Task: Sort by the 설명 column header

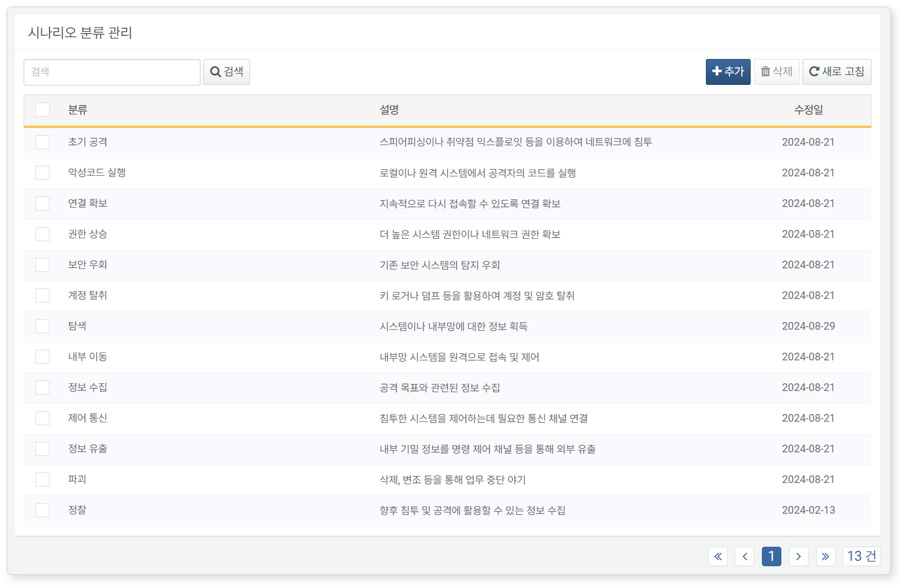Action: tap(389, 110)
